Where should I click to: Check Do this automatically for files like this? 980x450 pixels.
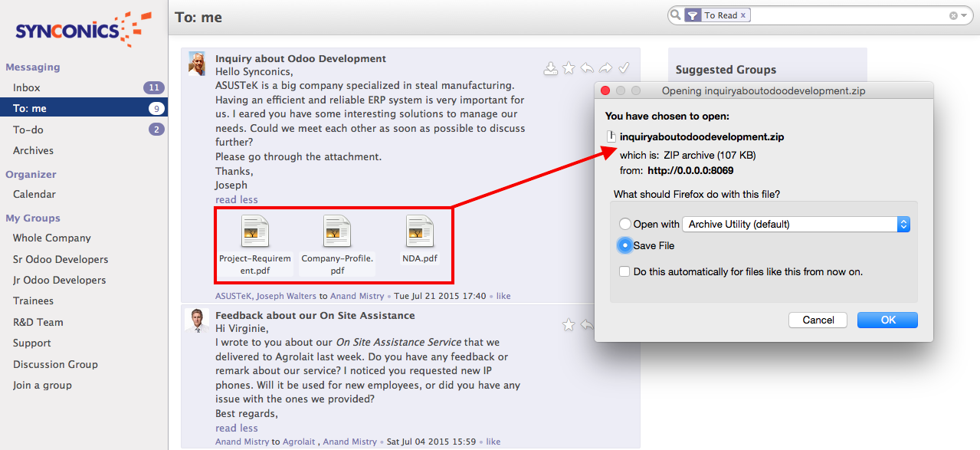point(624,271)
